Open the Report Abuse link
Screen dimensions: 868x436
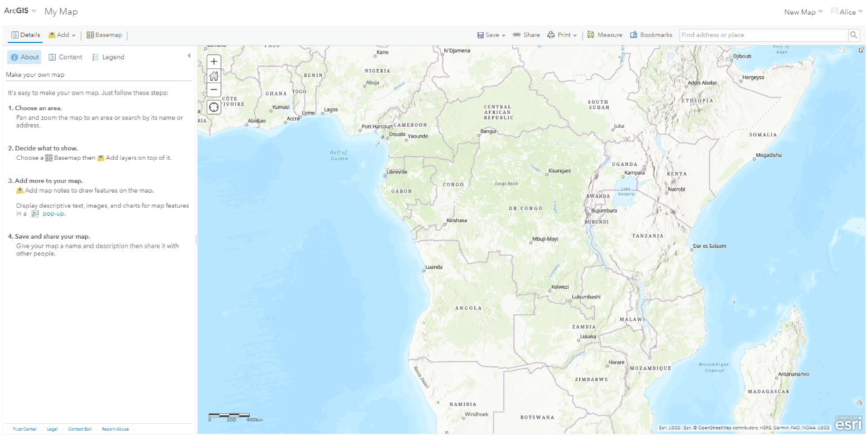tap(115, 429)
